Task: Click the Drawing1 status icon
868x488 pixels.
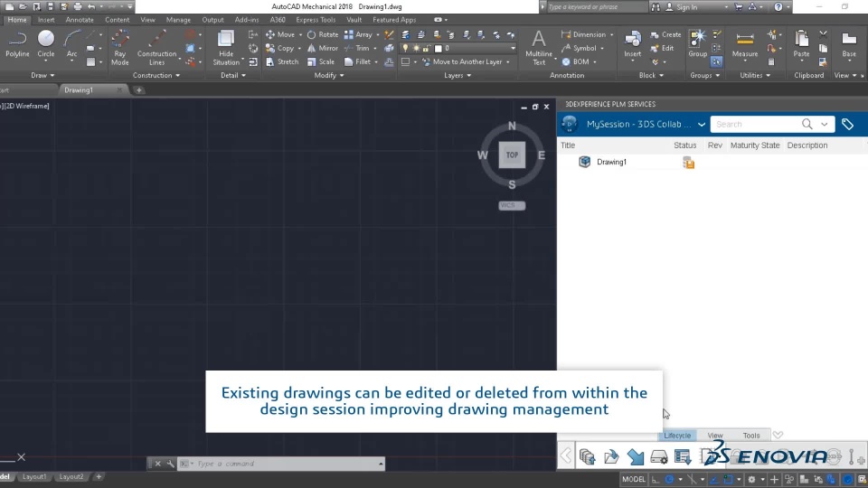Action: [x=688, y=163]
